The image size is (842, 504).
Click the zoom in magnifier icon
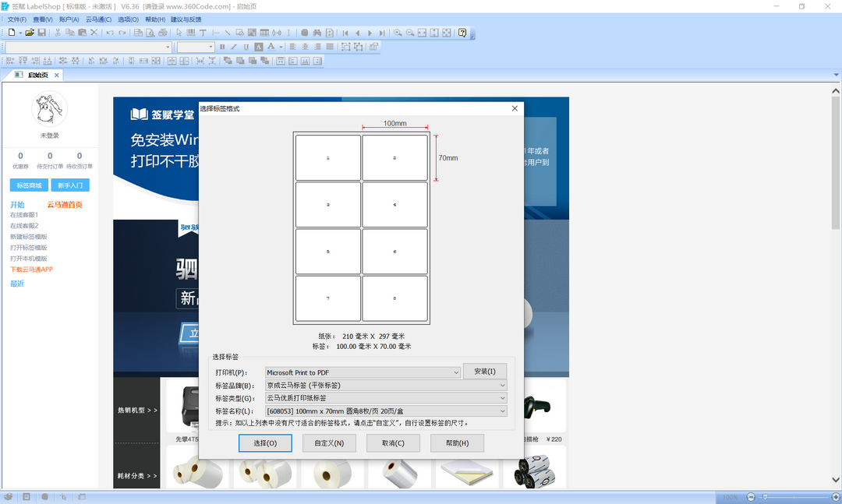pos(398,33)
